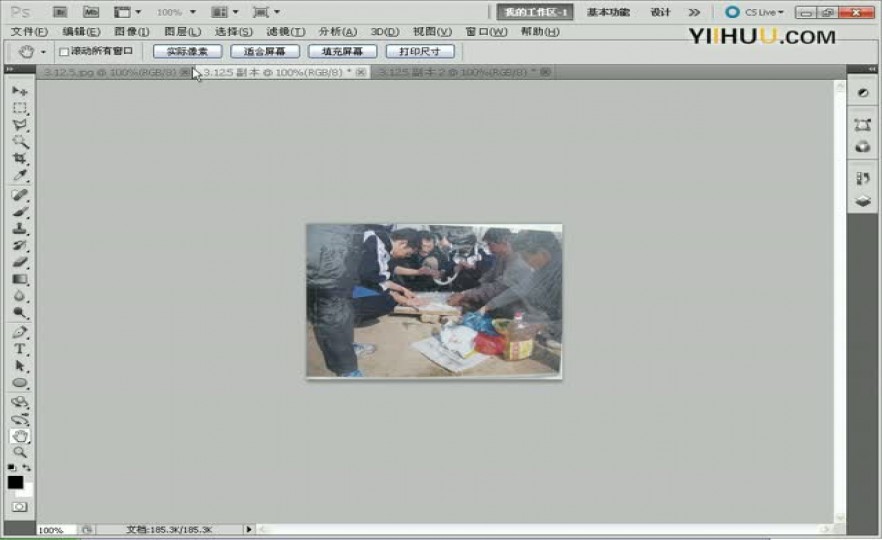Select the 设计 workspace
Image resolution: width=882 pixels, height=540 pixels.
pos(660,12)
